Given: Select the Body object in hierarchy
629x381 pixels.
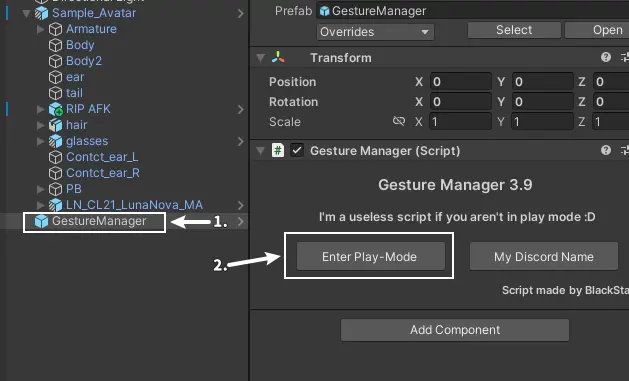Looking at the screenshot, I should [x=80, y=45].
